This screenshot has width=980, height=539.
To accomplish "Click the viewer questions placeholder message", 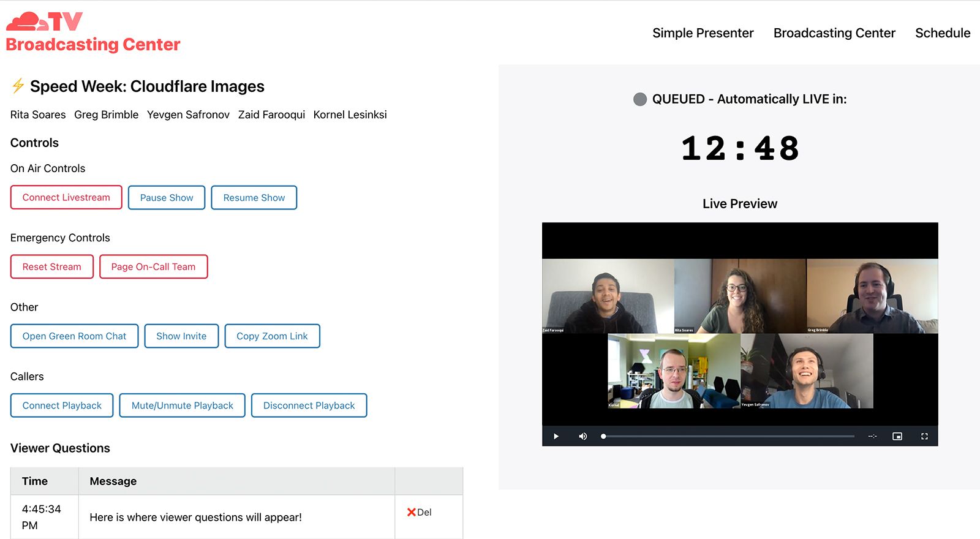I will point(196,518).
